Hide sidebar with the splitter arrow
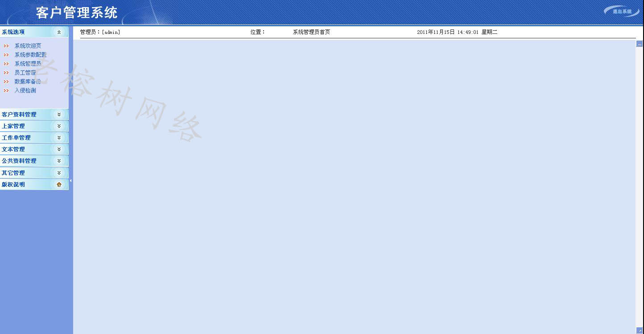The height and width of the screenshot is (334, 644). pos(70,181)
